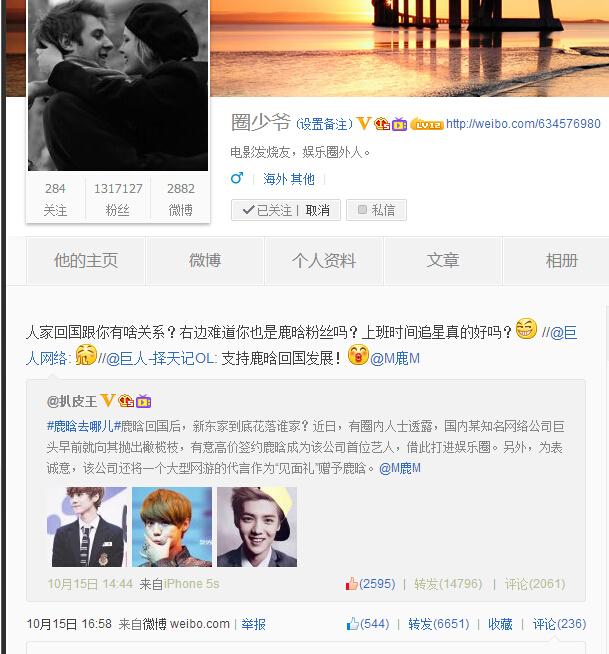
Task: Expand comments via 评论(236)
Action: (559, 624)
